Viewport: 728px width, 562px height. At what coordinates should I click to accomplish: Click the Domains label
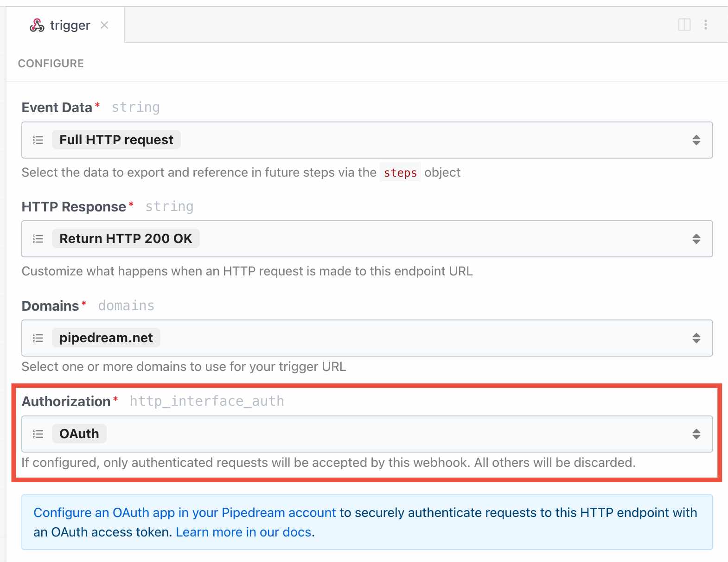click(51, 306)
